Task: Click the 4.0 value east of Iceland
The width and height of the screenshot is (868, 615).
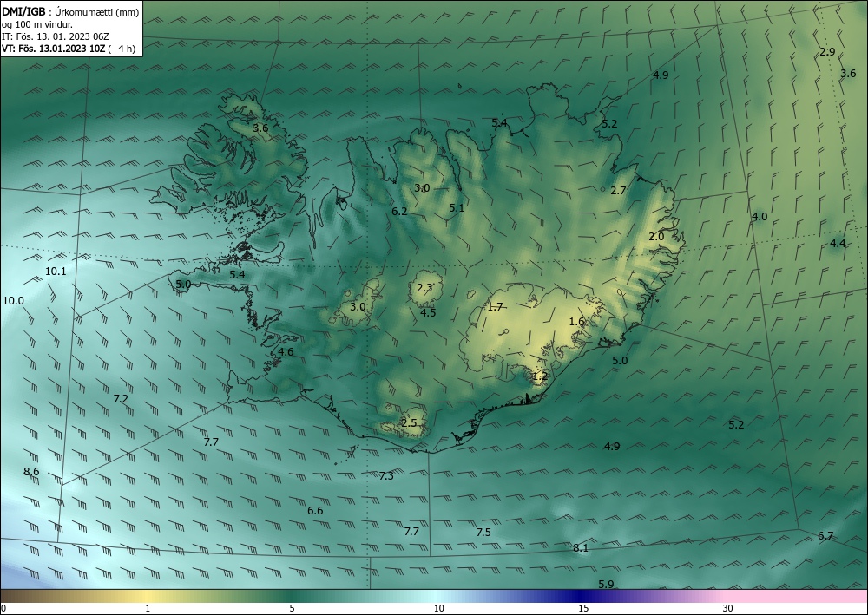Action: [759, 217]
